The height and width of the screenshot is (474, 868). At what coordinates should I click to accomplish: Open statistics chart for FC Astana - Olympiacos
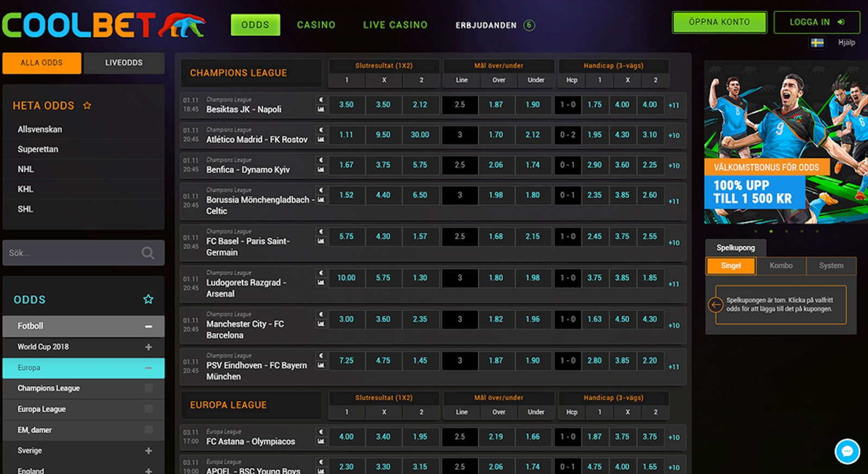321,441
